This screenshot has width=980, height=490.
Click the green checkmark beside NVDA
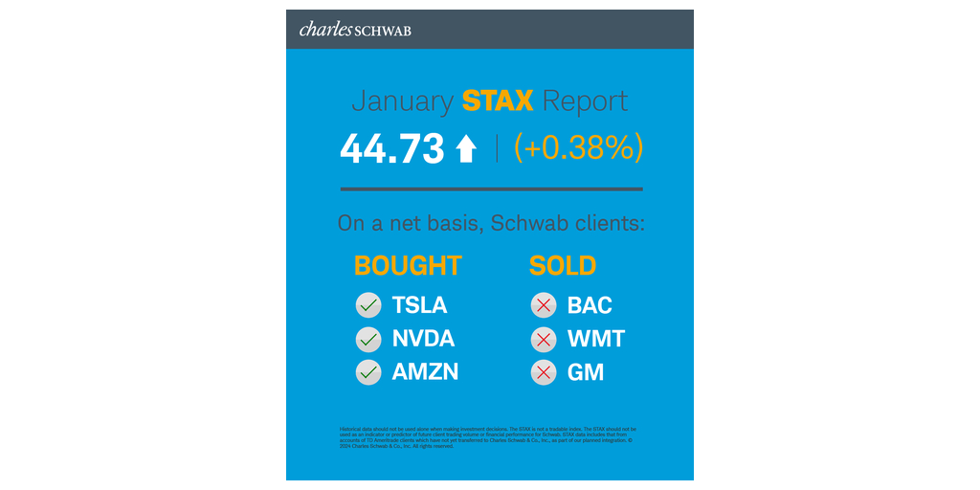point(368,339)
